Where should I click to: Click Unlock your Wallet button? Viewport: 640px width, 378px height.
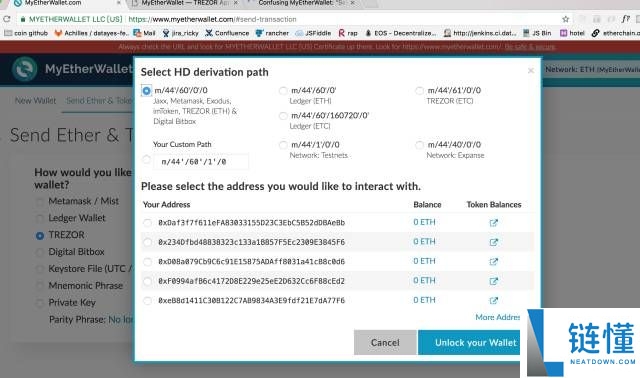click(x=469, y=342)
